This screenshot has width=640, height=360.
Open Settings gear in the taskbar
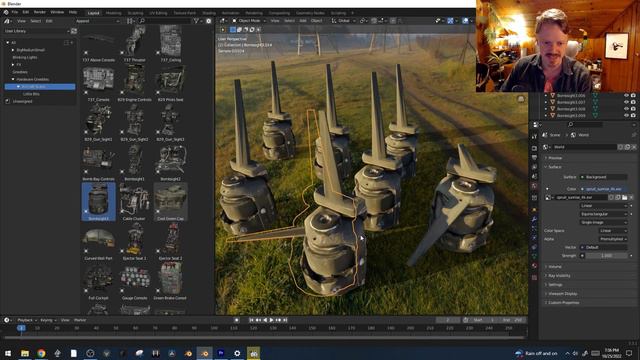tap(237, 353)
